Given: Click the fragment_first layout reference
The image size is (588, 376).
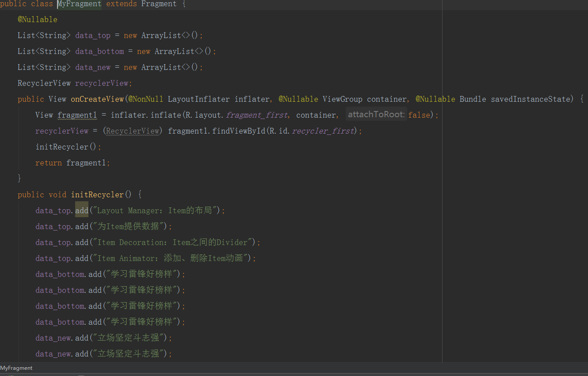Looking at the screenshot, I should [x=256, y=115].
